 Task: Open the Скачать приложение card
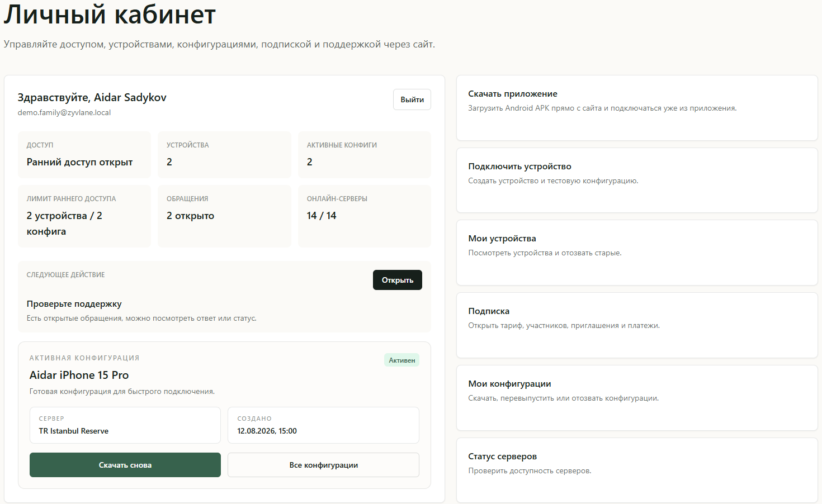coord(637,108)
